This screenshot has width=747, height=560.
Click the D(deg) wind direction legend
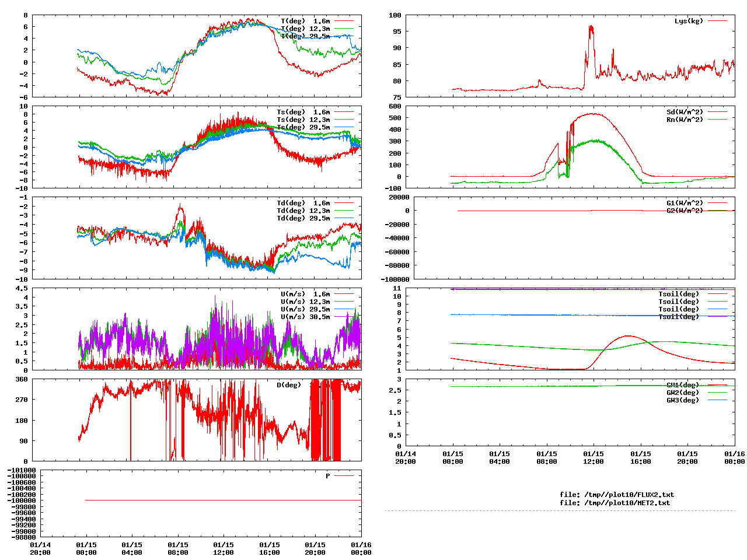click(289, 385)
